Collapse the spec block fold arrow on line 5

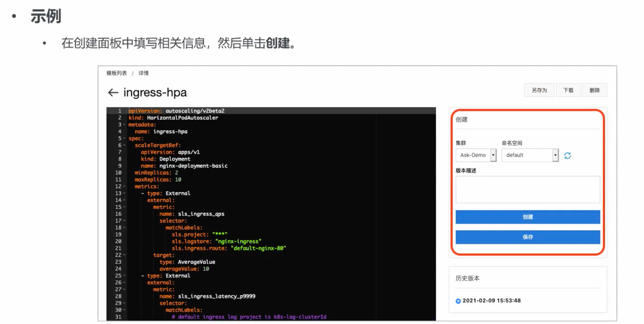[124, 138]
